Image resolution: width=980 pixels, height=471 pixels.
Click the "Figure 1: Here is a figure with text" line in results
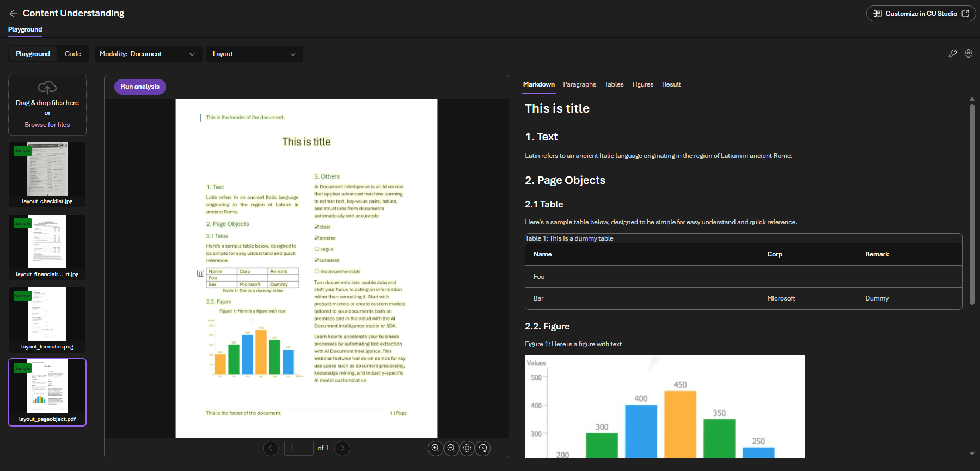573,344
